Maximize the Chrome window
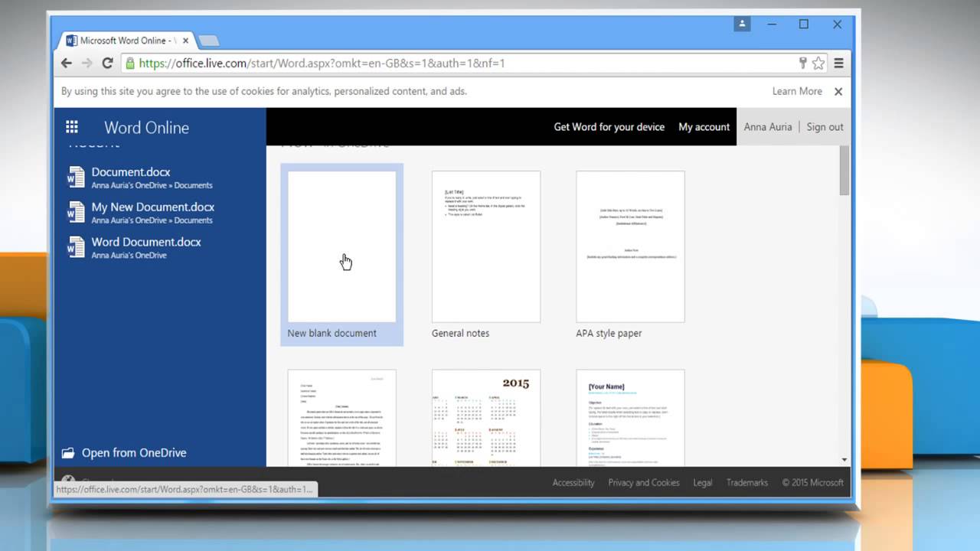The image size is (980, 551). tap(804, 24)
